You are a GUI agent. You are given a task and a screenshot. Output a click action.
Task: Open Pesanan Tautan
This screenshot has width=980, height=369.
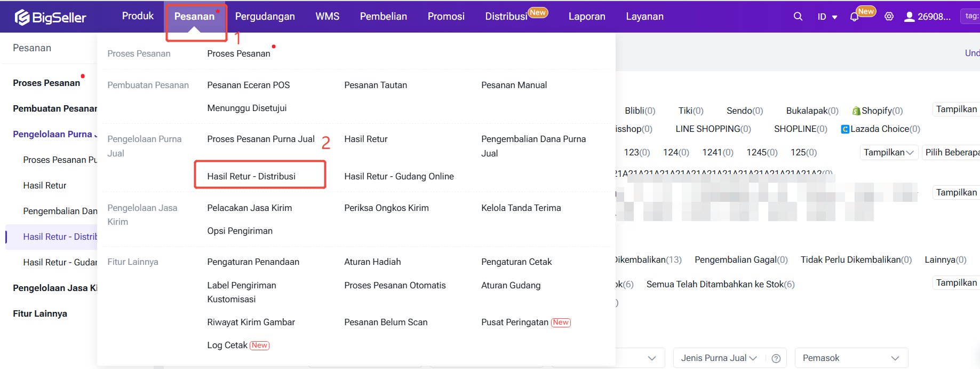tap(376, 85)
